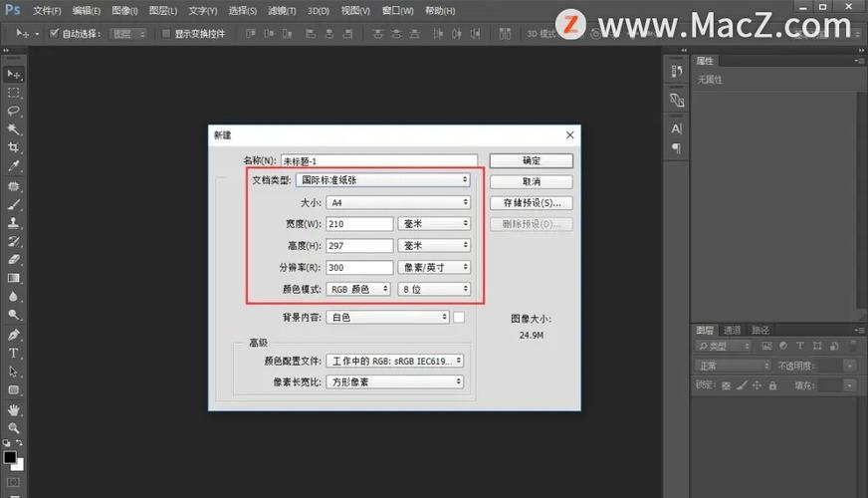Select the Zoom tool in toolbox

[14, 427]
